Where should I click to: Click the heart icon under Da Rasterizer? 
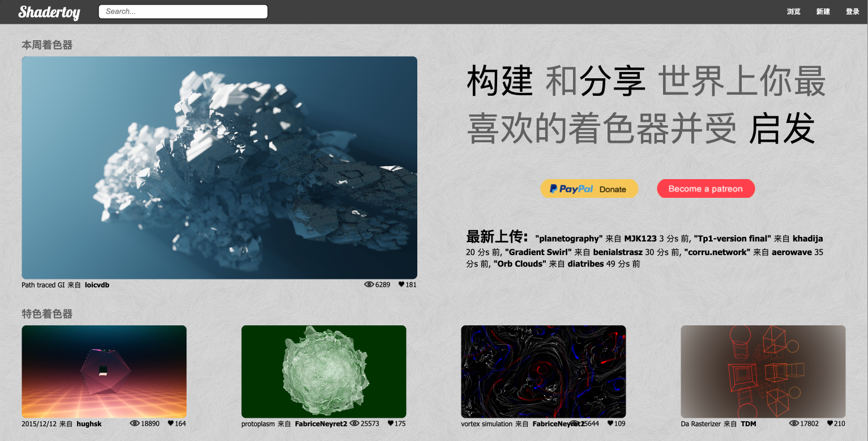click(x=830, y=423)
